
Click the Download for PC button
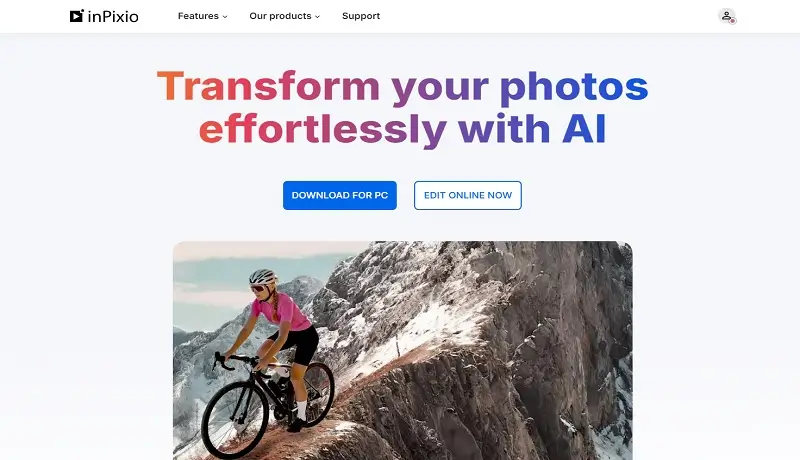click(x=340, y=195)
